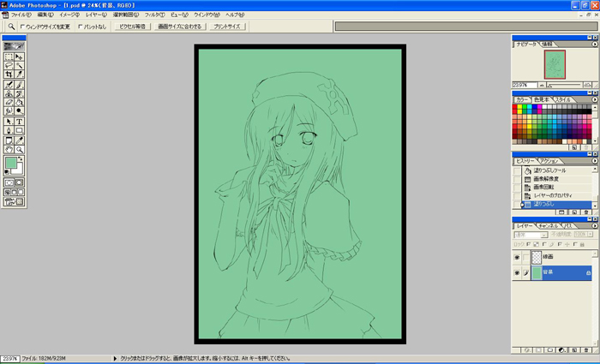600x364 pixels.
Task: Hide the line art (線画) layer eye
Action: point(517,257)
